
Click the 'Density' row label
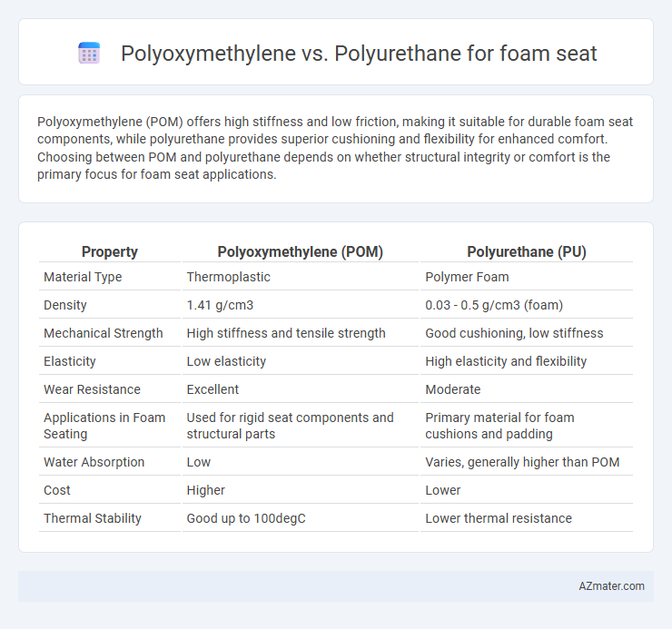click(x=65, y=305)
